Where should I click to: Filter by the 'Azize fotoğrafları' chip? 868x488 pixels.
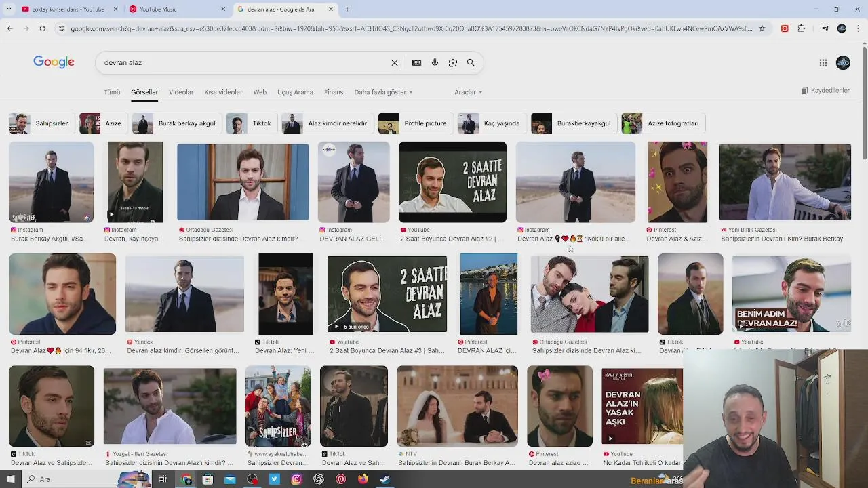(x=663, y=123)
